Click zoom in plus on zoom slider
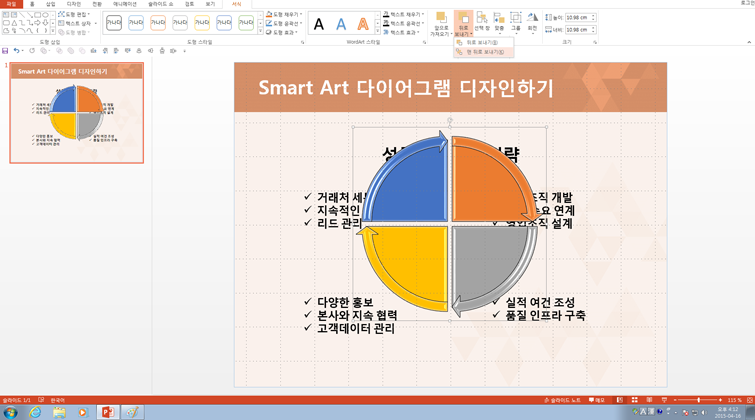This screenshot has height=420, width=755. pos(720,400)
